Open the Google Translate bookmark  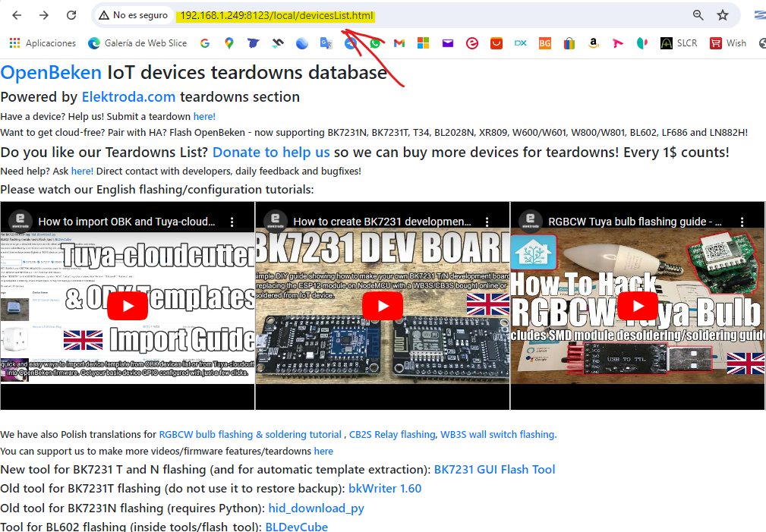[326, 43]
